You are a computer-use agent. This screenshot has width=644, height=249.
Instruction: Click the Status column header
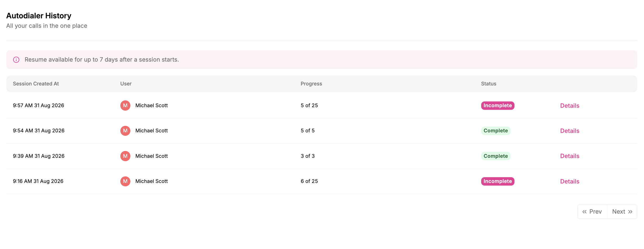[x=489, y=84]
